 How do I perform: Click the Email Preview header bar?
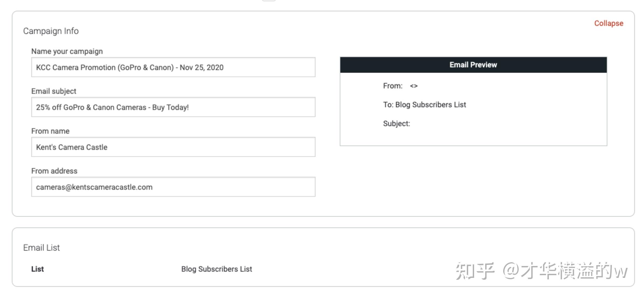click(x=473, y=65)
